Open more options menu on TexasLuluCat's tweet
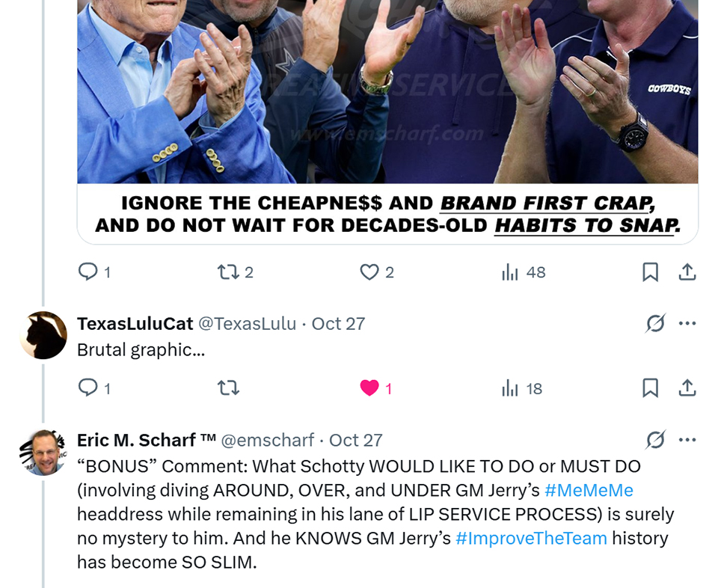The height and width of the screenshot is (588, 718). click(x=687, y=323)
